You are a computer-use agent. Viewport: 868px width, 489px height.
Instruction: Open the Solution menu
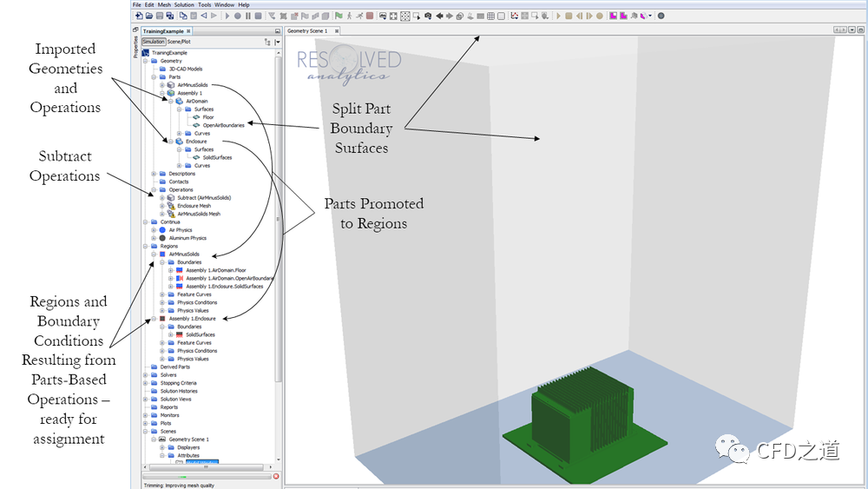184,4
